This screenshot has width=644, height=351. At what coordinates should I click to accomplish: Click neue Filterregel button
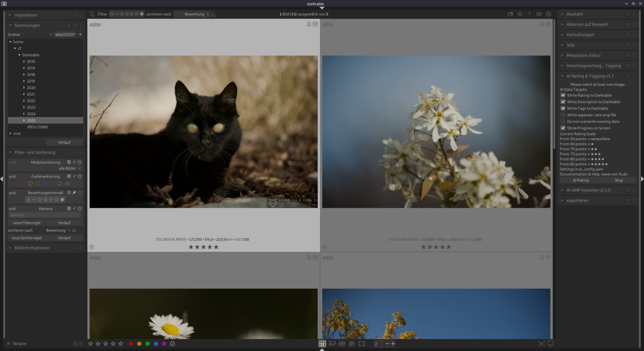click(26, 223)
